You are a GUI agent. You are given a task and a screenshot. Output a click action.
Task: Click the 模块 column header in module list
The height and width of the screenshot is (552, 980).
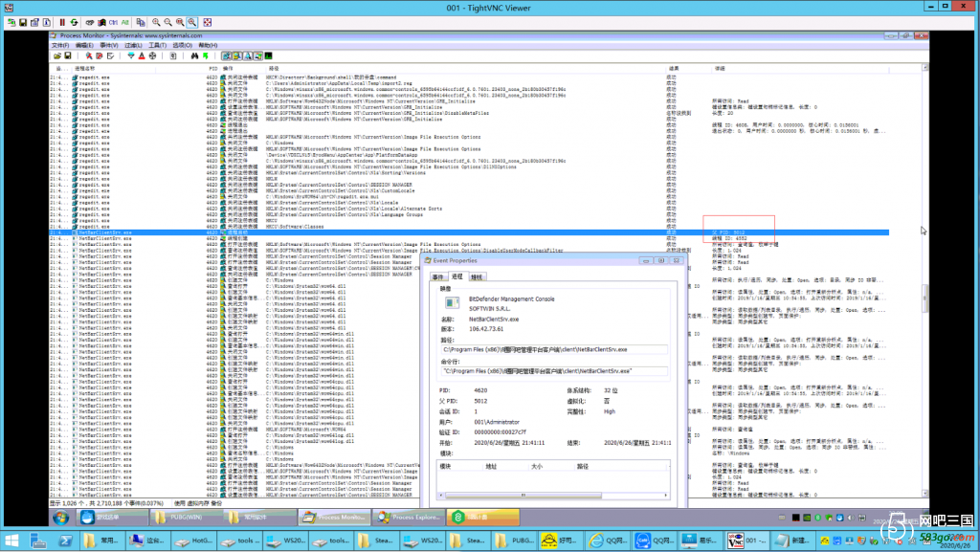click(460, 467)
